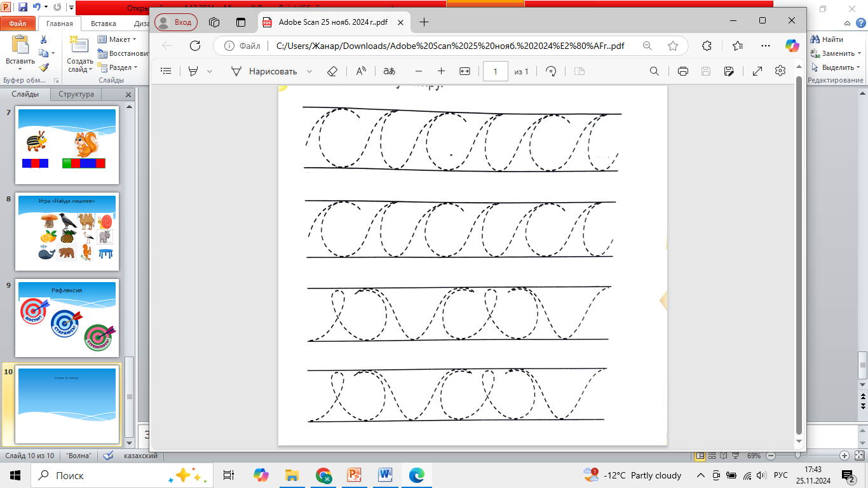The width and height of the screenshot is (868, 488).
Task: Open the Заменить dropdown in PowerPoint
Action: click(x=837, y=53)
